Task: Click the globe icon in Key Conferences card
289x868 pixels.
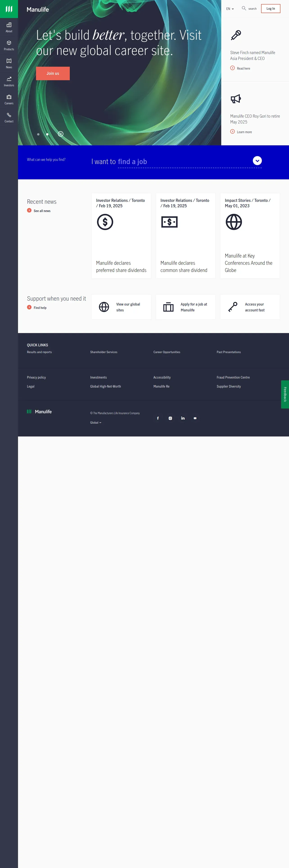Action: point(233,222)
